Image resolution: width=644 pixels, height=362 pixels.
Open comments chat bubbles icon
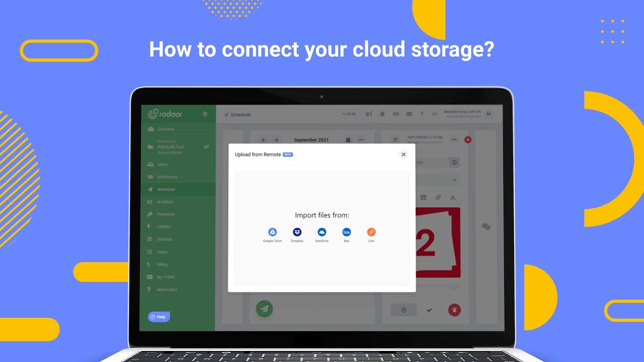(x=486, y=227)
